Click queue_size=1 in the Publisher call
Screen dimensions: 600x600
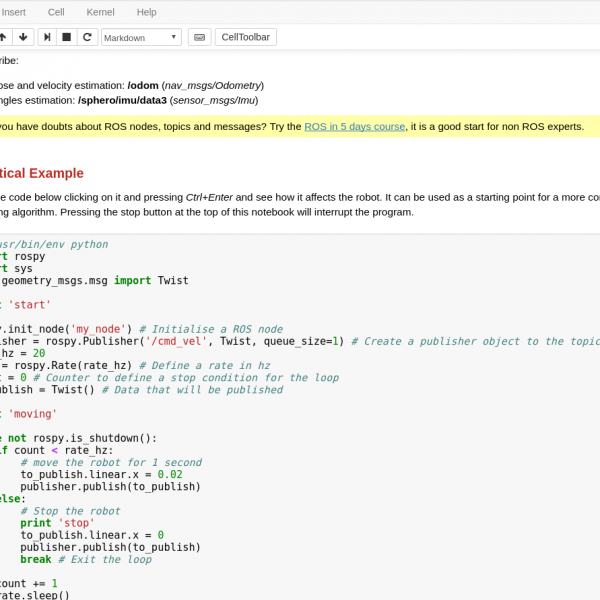(301, 341)
